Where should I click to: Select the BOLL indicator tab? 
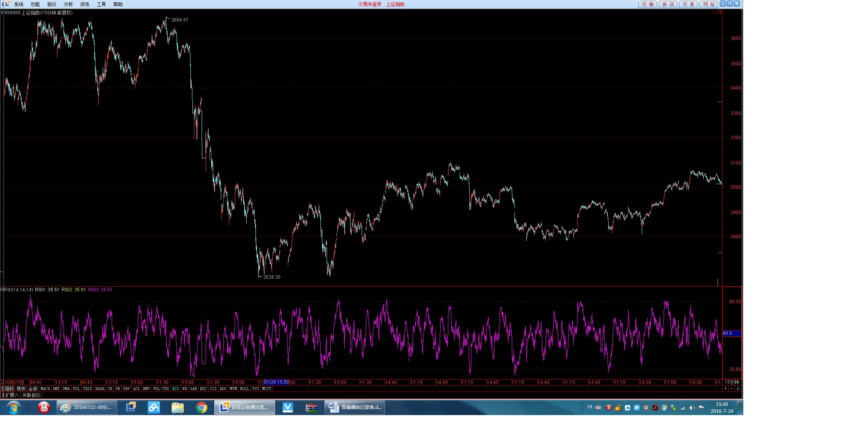tap(244, 389)
